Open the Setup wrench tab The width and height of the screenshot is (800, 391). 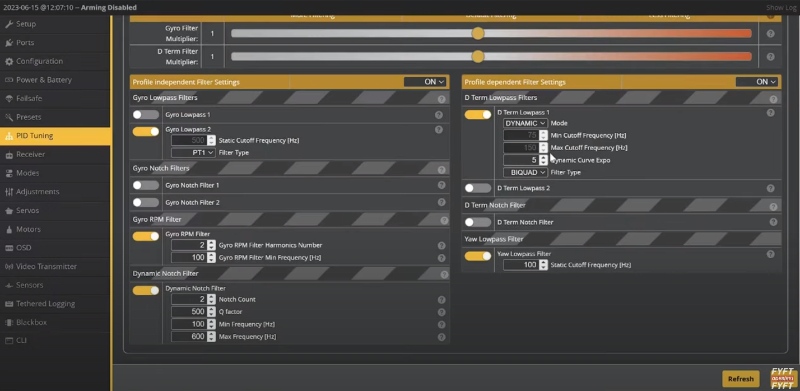coord(55,24)
